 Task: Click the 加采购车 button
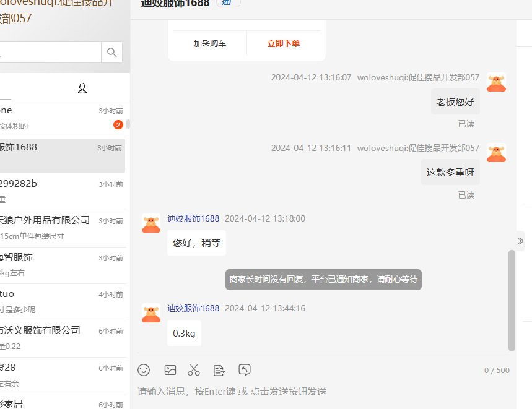pyautogui.click(x=210, y=44)
